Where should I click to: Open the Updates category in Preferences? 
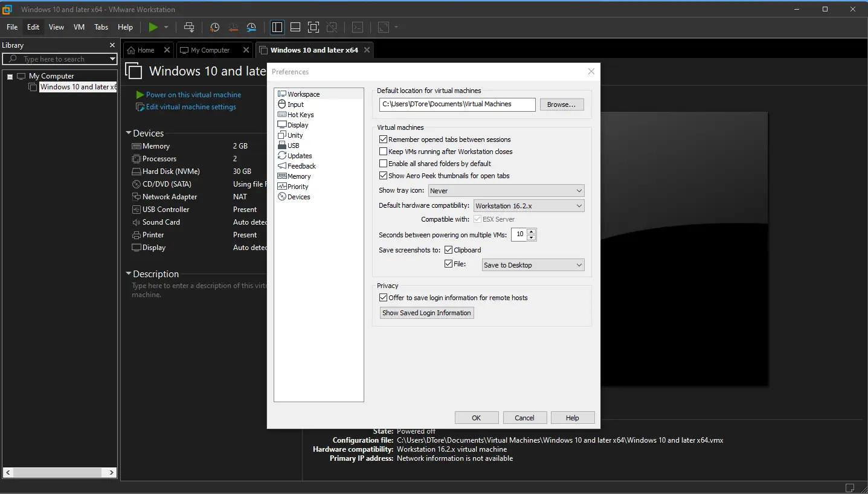(300, 156)
